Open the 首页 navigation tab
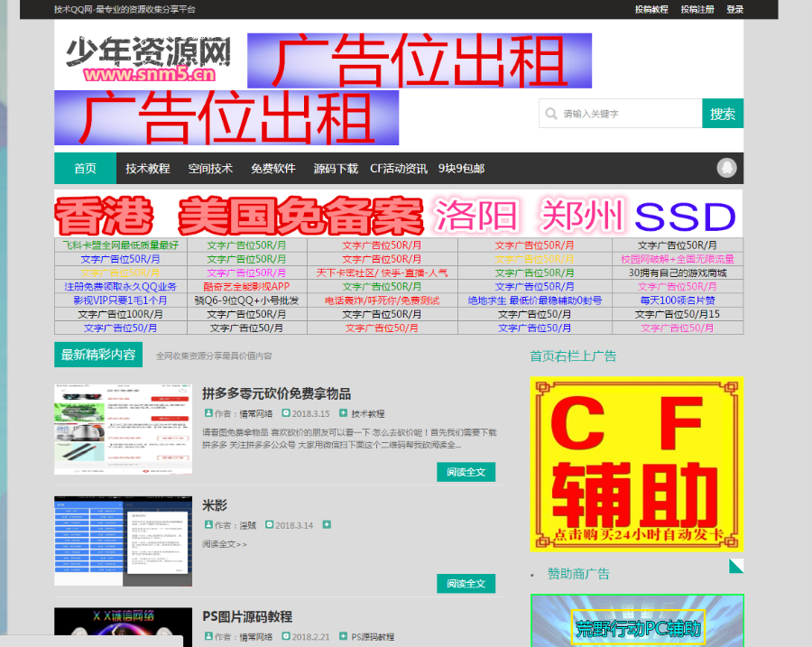 pos(85,169)
